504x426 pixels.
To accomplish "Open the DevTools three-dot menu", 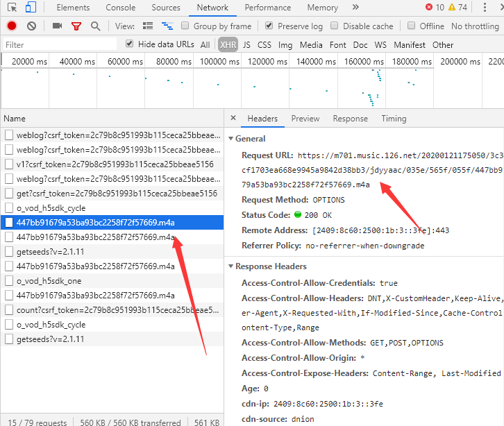I will 485,8.
